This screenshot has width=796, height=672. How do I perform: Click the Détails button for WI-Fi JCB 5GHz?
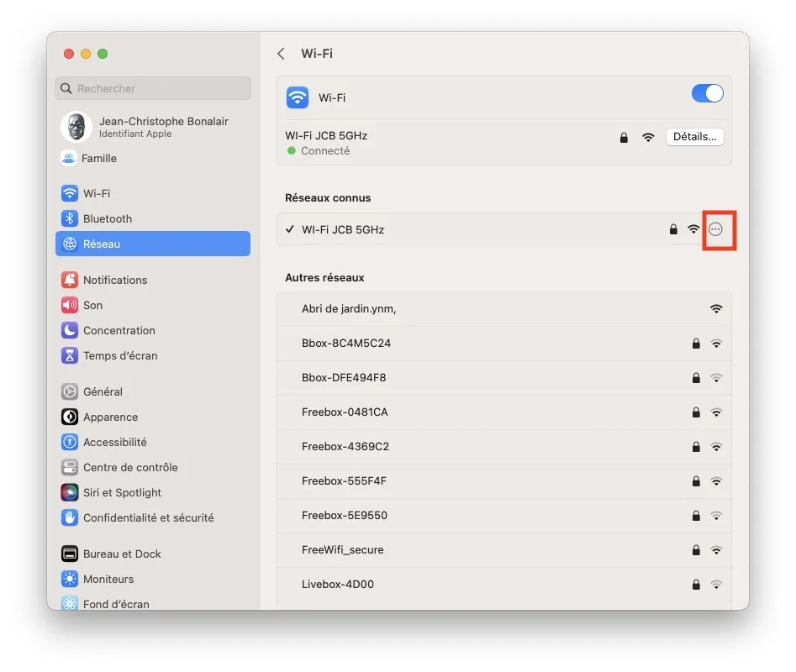[x=694, y=136]
